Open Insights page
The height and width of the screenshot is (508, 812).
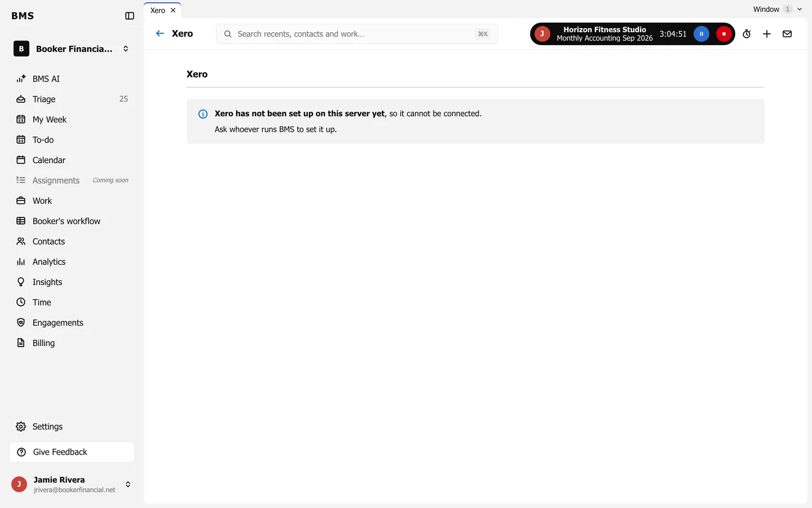(x=72, y=282)
